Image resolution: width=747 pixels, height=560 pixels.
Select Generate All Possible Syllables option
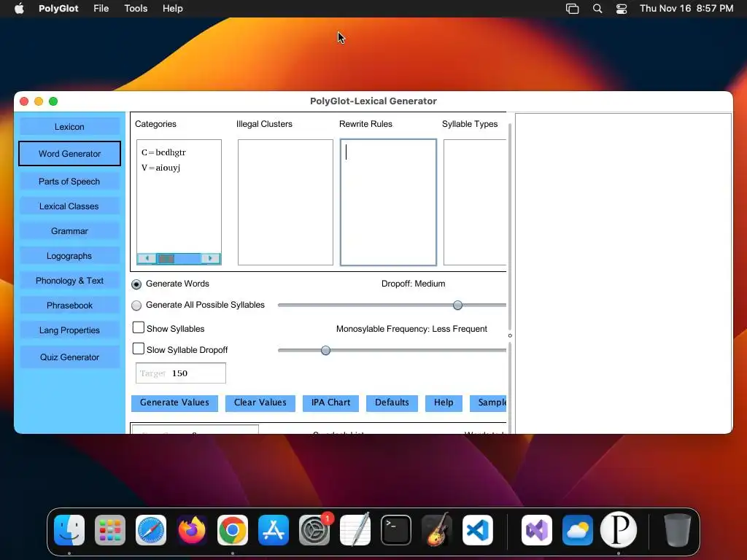point(136,306)
